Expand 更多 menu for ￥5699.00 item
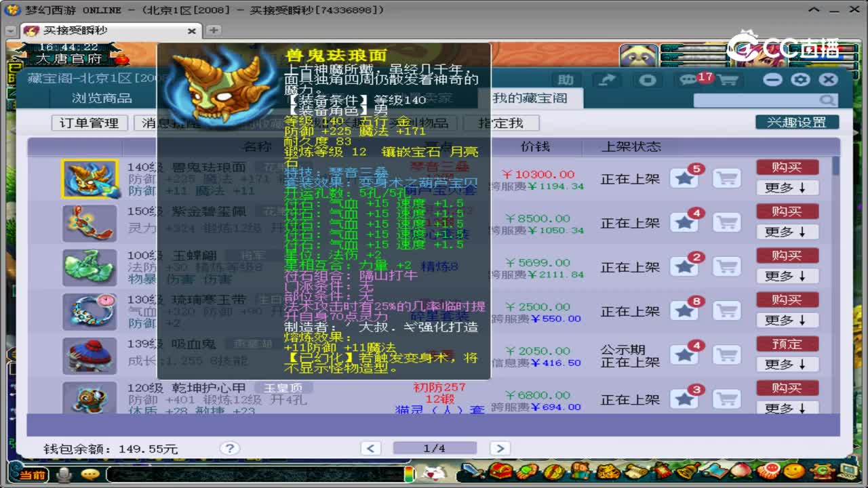Viewport: 868px width, 488px height. pos(787,276)
